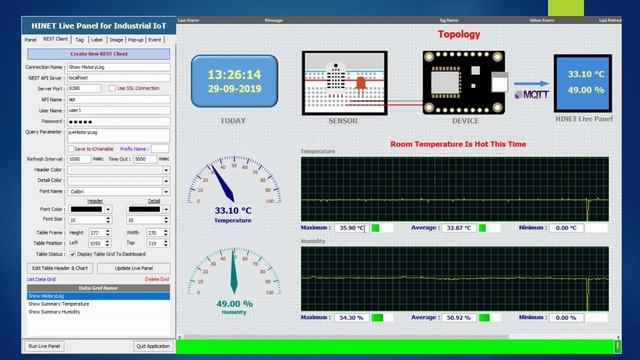Click the breadboard SENSOR image
The width and height of the screenshot is (640, 360).
(x=344, y=83)
